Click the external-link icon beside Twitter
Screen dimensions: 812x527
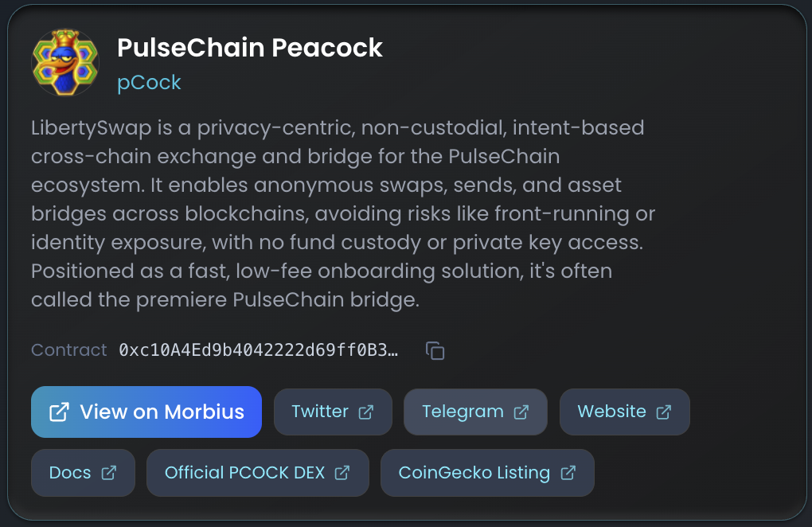click(x=366, y=412)
